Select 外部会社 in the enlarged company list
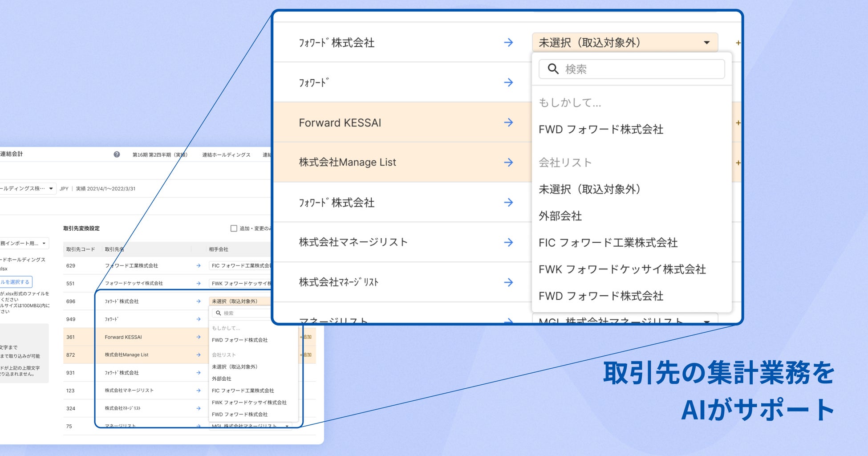 click(560, 216)
